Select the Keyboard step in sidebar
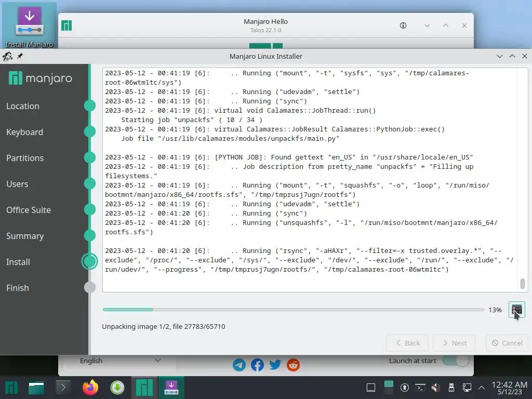This screenshot has width=532, height=399. (x=24, y=132)
